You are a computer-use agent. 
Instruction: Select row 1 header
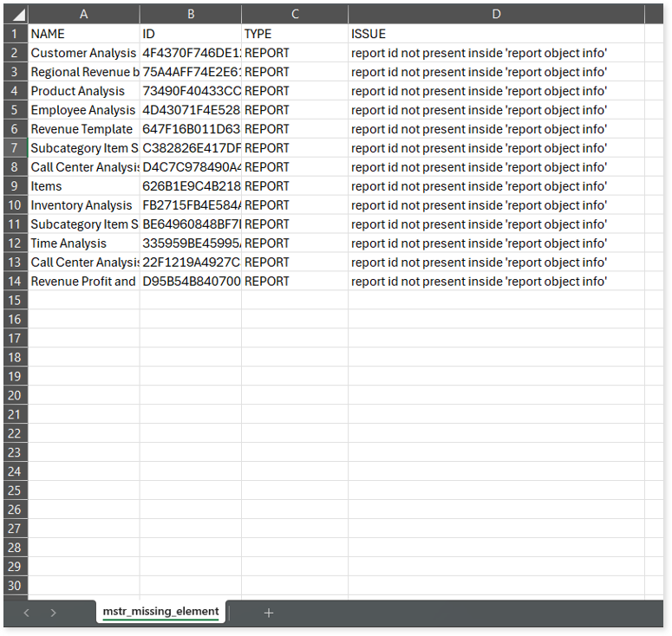(15, 34)
